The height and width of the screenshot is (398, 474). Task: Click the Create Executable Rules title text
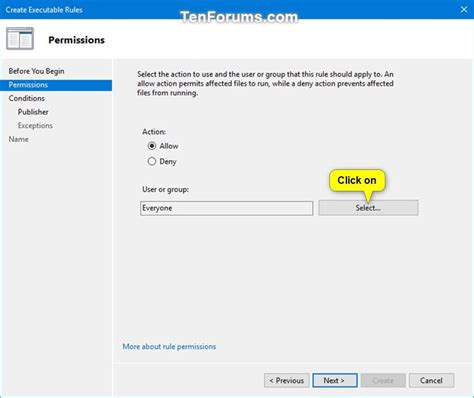point(44,10)
